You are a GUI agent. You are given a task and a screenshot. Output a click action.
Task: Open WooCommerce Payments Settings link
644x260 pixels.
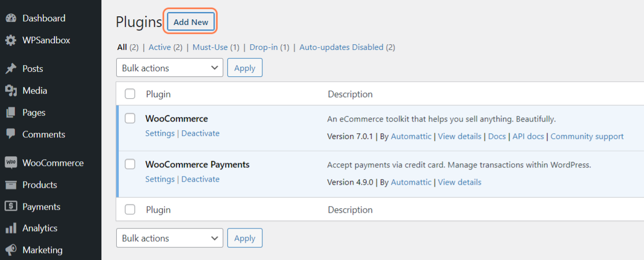pos(160,179)
